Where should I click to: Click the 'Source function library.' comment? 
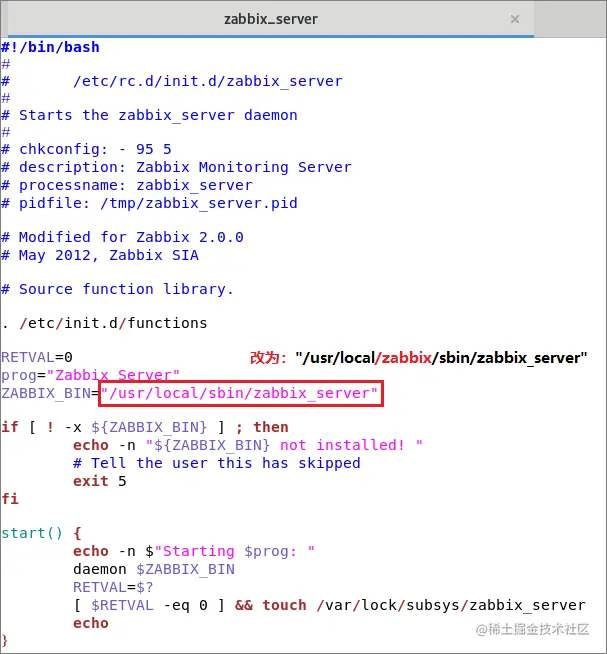117,289
